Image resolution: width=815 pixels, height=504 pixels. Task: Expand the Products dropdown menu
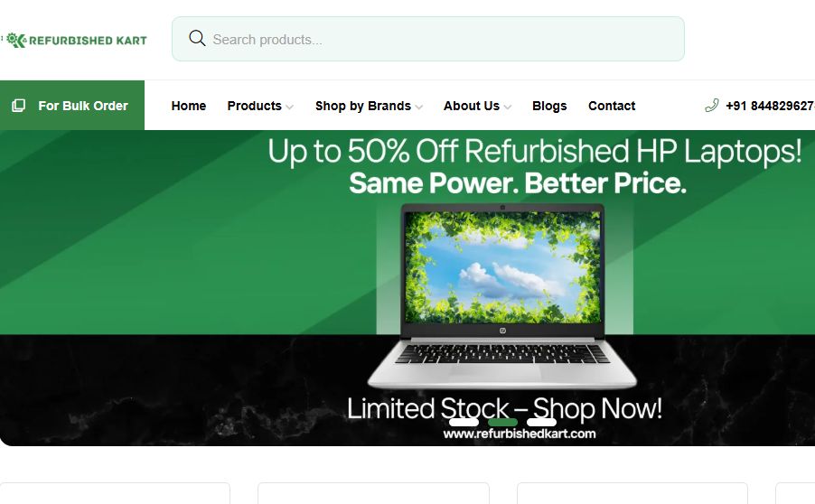(260, 106)
